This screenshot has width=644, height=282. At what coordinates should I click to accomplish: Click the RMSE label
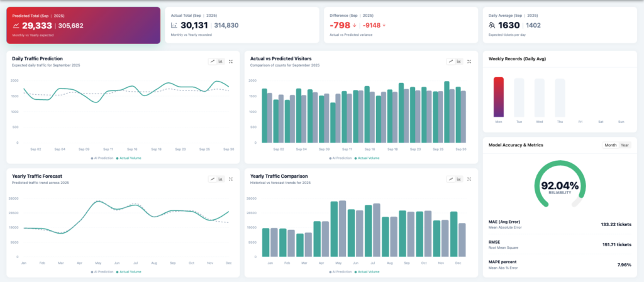[494, 242]
